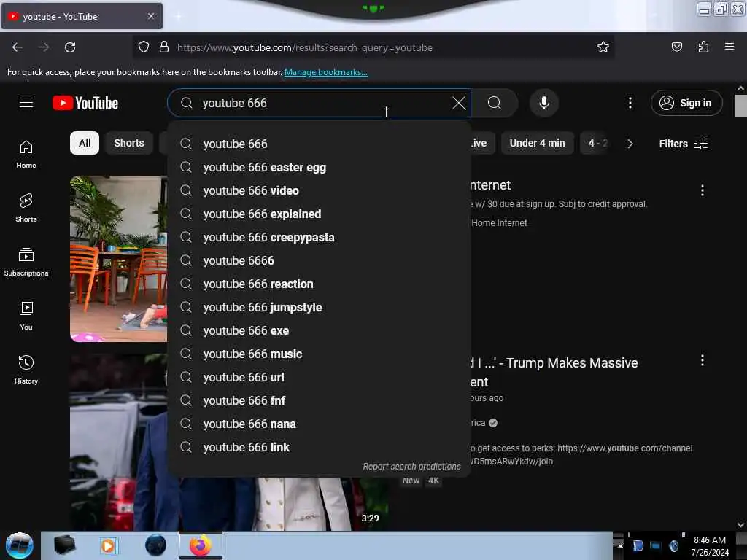Viewport: 747px width, 560px height.
Task: Go to the YouTube logo home link
Action: (85, 103)
